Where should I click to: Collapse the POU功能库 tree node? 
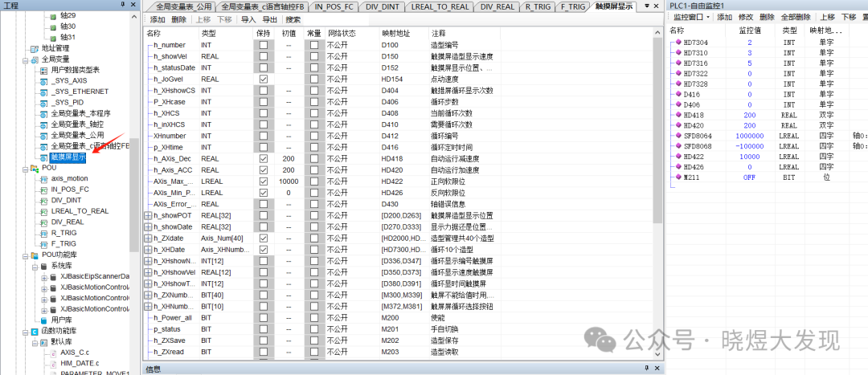click(x=25, y=255)
